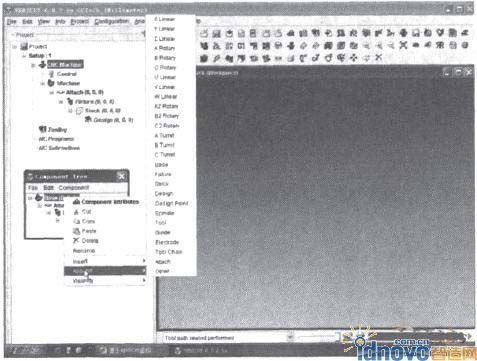Screen dimensions: 477x361
Task: Click the Paste clipboard icon in context menu
Action: coord(76,231)
